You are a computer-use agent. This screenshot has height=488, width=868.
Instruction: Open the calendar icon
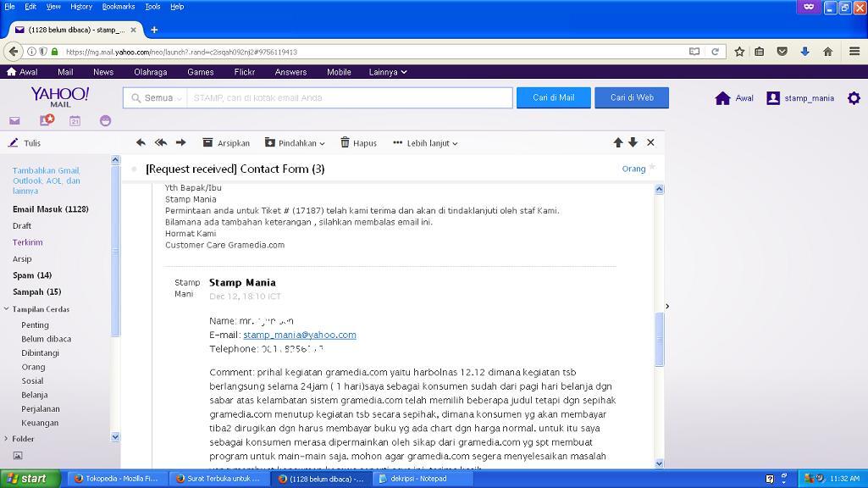75,121
